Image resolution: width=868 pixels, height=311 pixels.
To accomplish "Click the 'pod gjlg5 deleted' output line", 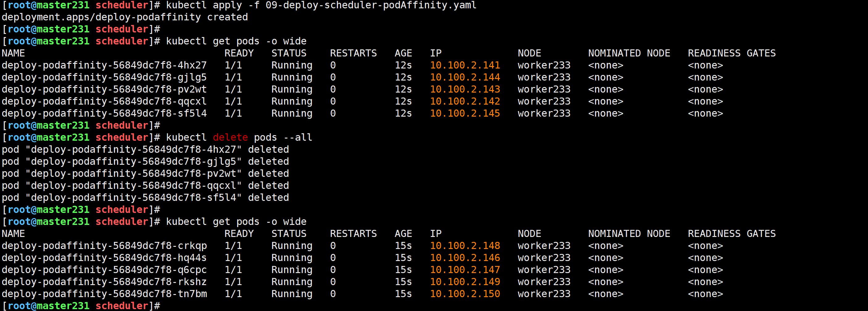I will [x=145, y=162].
